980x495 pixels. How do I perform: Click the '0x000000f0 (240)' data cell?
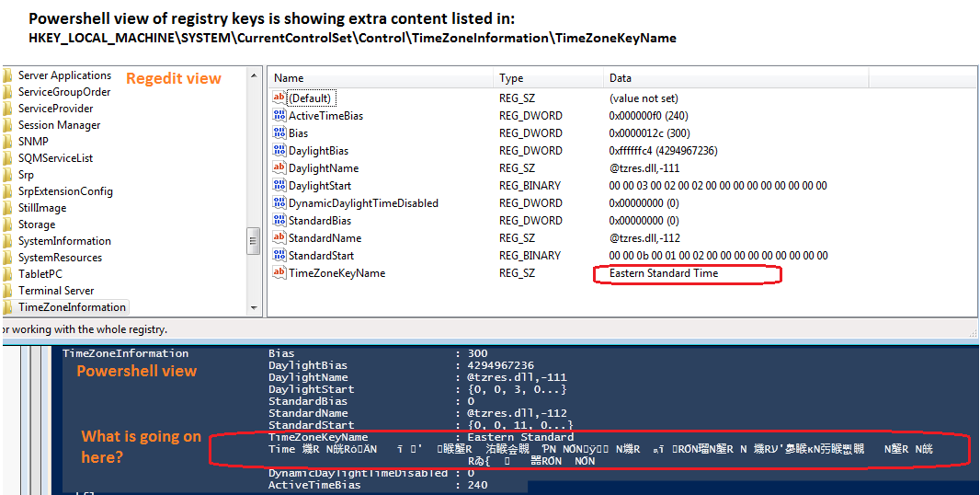click(649, 116)
